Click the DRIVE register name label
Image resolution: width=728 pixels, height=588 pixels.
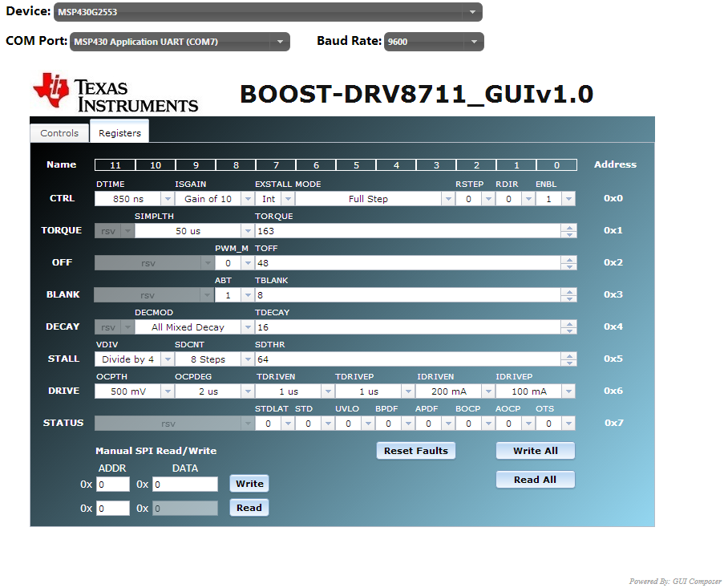click(x=63, y=391)
